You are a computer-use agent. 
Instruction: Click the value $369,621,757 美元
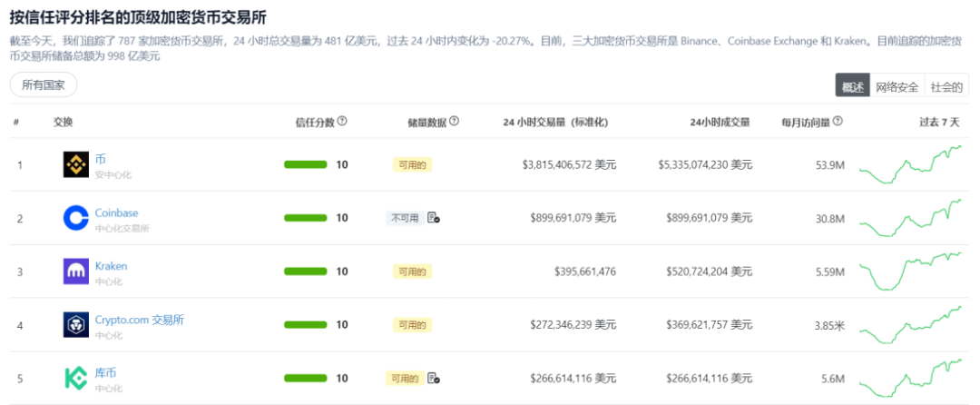click(710, 325)
